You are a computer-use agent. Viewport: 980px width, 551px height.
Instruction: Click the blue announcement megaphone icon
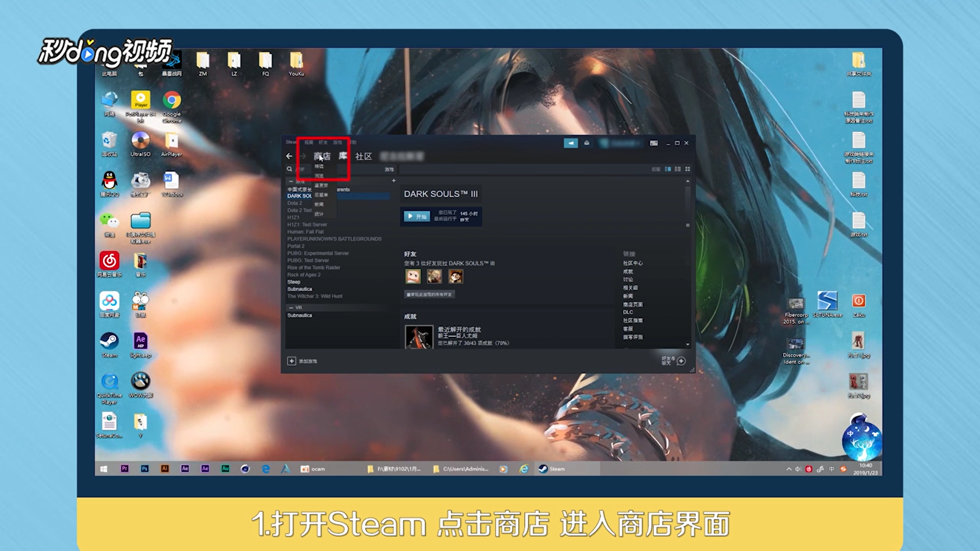pyautogui.click(x=571, y=143)
